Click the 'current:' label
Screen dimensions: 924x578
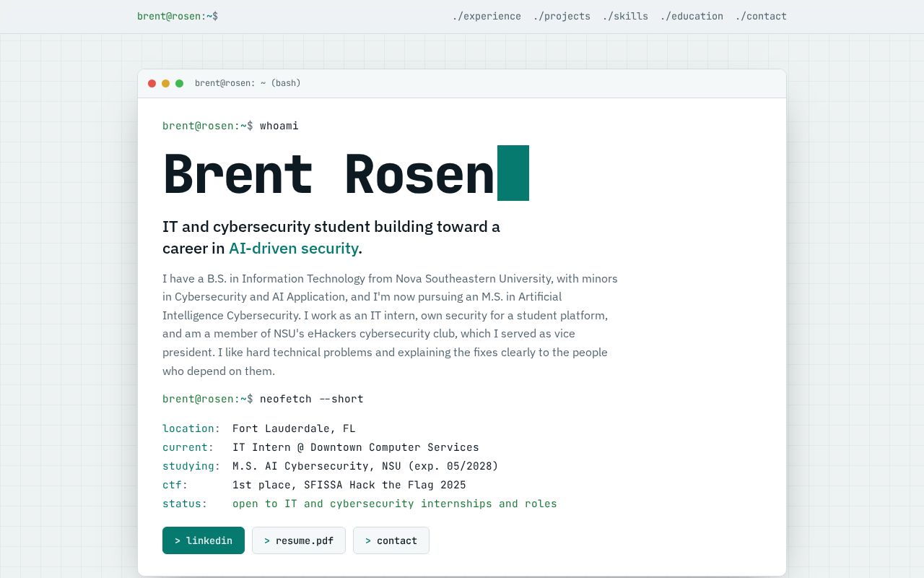(x=188, y=447)
